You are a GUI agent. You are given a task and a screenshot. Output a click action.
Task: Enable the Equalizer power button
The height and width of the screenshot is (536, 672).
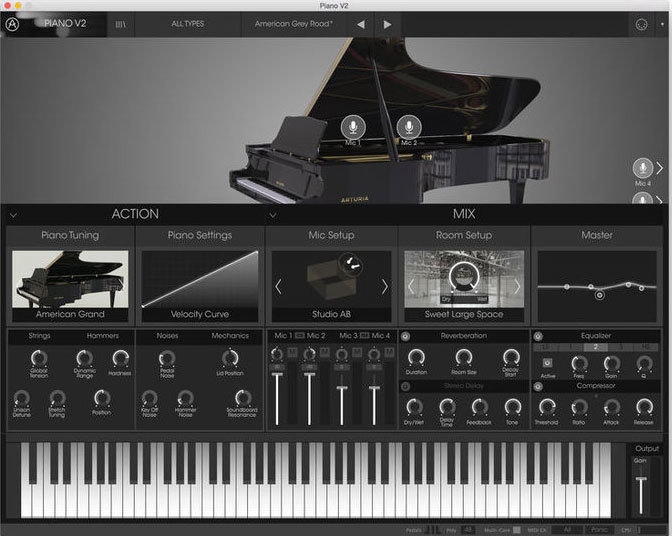pos(539,336)
